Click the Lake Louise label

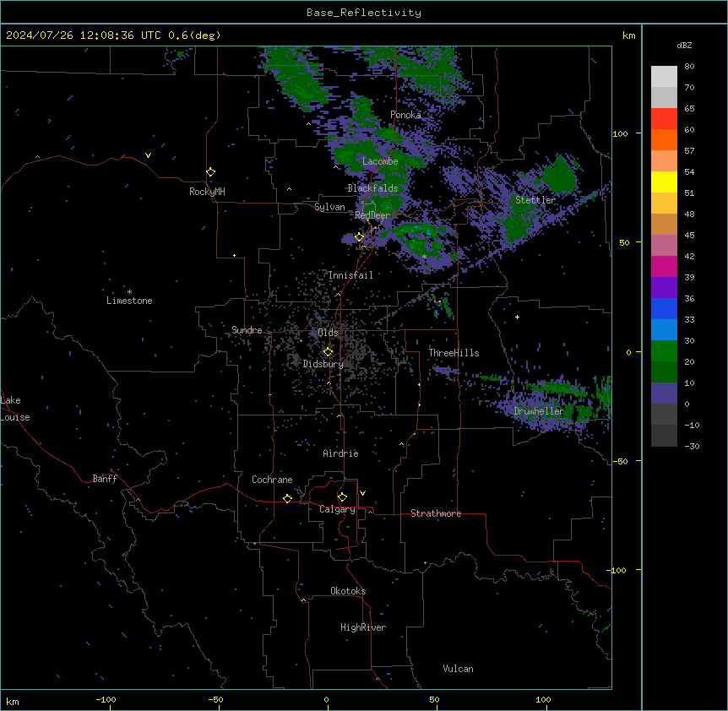[x=15, y=409]
